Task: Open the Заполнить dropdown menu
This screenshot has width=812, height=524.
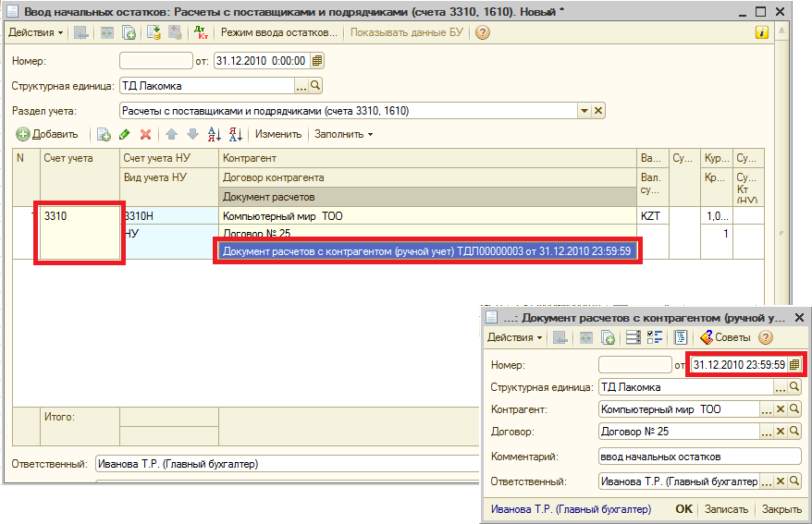Action: pos(343,134)
